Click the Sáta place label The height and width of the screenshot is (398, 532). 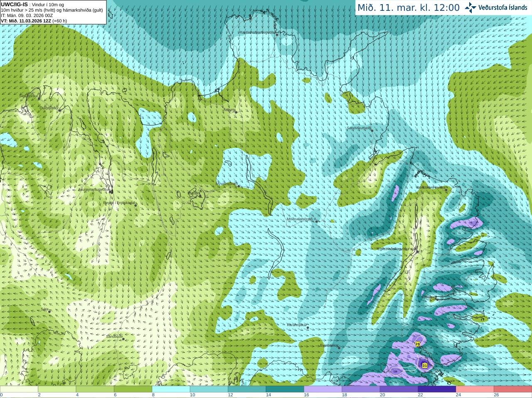45,309
